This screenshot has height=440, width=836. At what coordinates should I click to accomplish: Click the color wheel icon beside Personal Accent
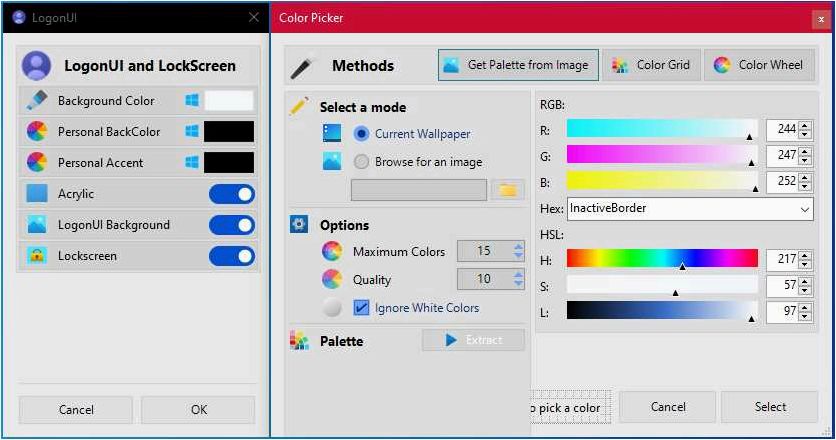(36, 162)
